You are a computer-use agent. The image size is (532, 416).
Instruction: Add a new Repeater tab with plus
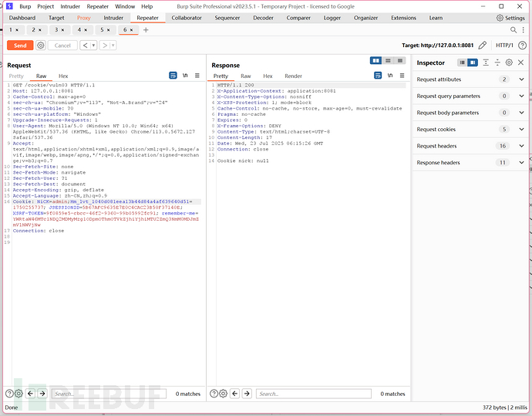pos(146,30)
